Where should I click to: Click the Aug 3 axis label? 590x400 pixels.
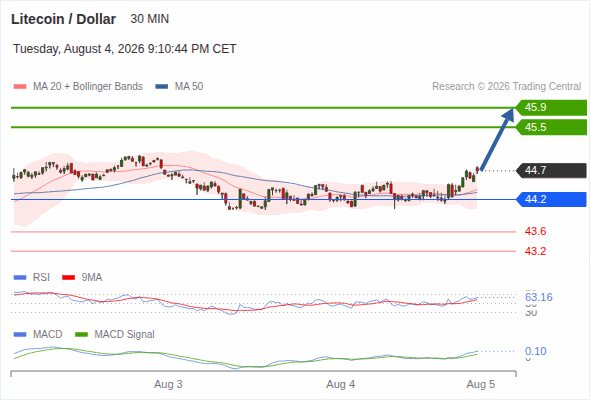tap(168, 385)
